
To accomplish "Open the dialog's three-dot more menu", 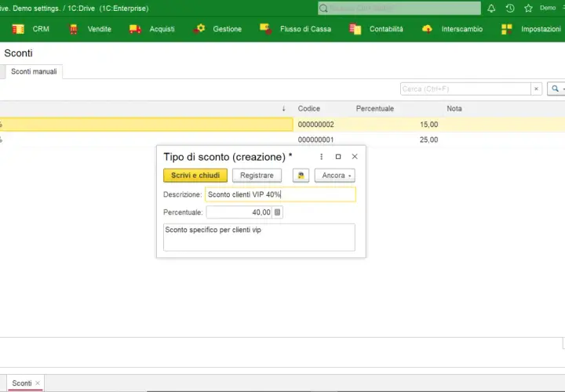I will pyautogui.click(x=322, y=157).
